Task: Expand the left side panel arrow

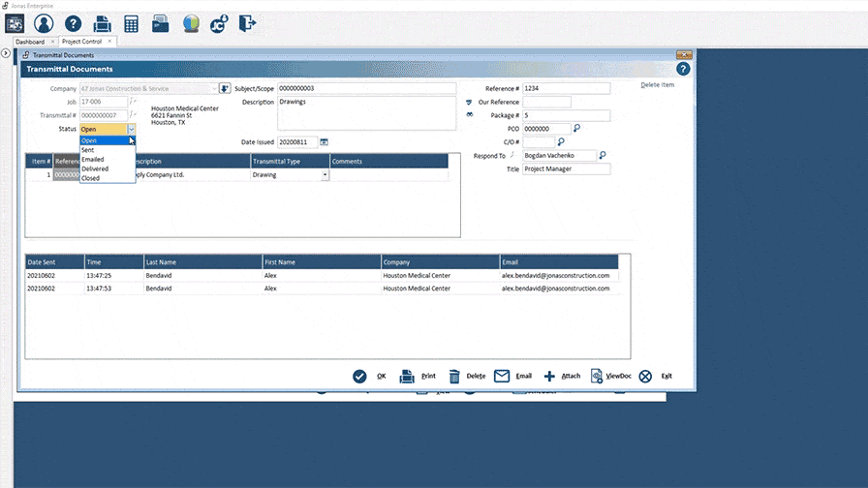Action: [x=6, y=53]
